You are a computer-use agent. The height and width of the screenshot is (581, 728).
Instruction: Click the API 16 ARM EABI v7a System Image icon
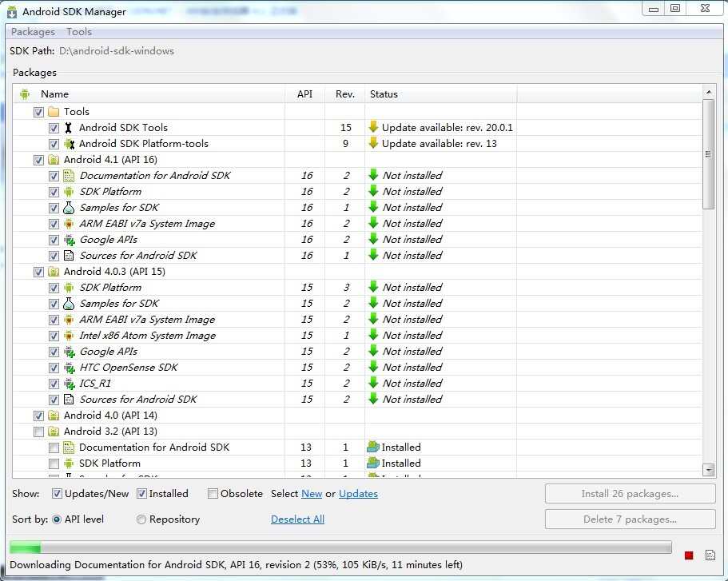coord(69,224)
